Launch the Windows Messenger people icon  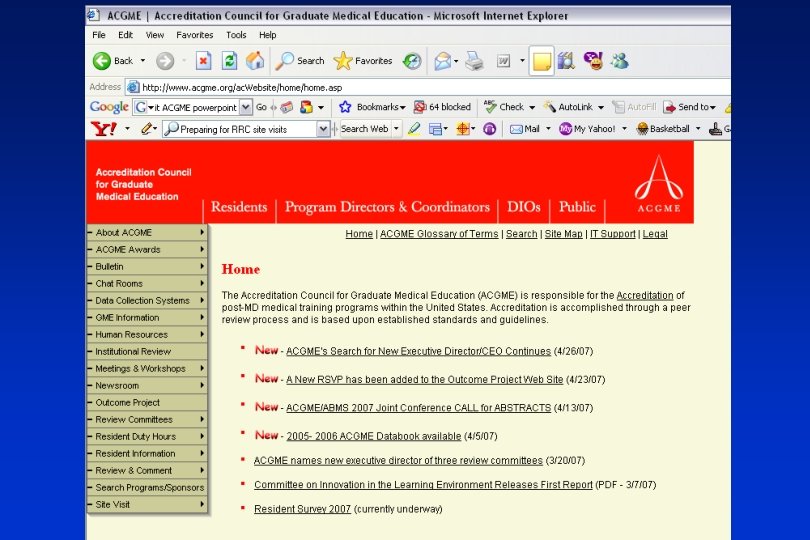pyautogui.click(x=619, y=61)
